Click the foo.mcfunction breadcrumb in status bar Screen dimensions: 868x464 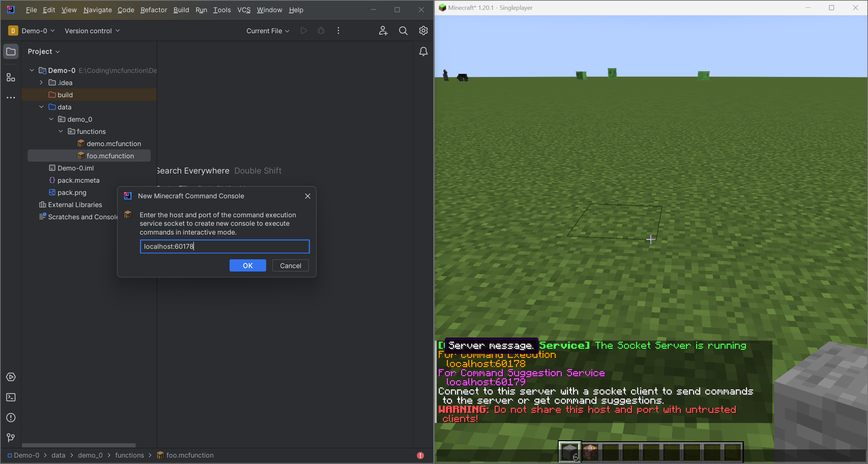pos(185,456)
